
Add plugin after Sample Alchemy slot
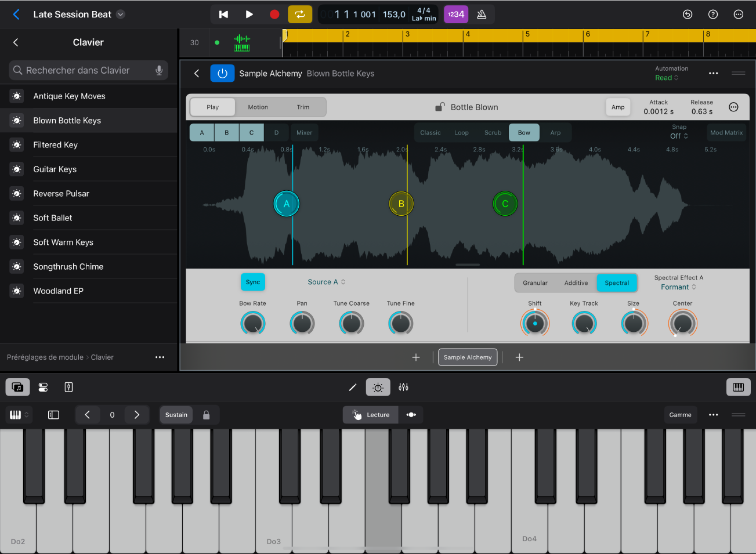click(519, 357)
